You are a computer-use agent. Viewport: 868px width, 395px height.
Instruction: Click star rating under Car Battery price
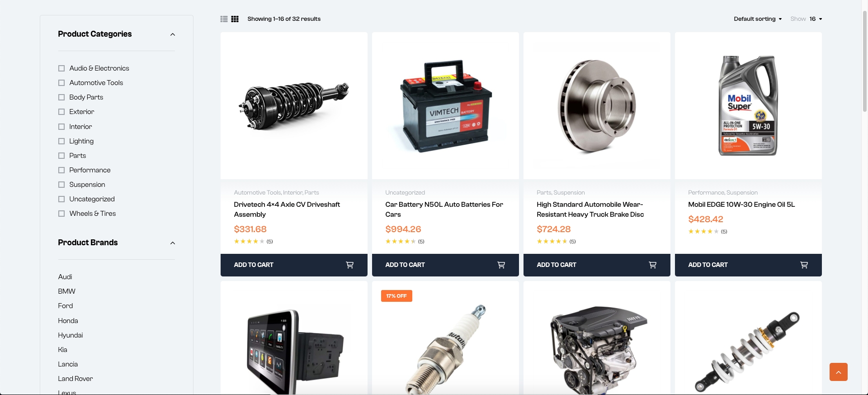(401, 242)
